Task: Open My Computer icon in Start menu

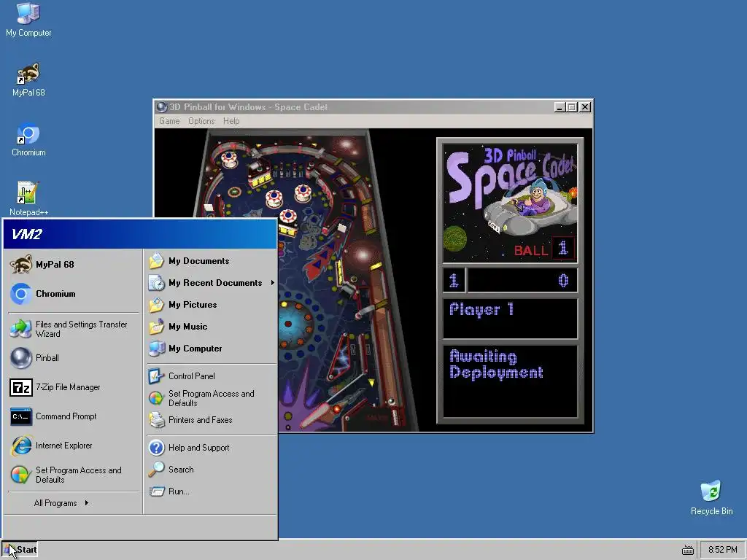Action: point(156,349)
